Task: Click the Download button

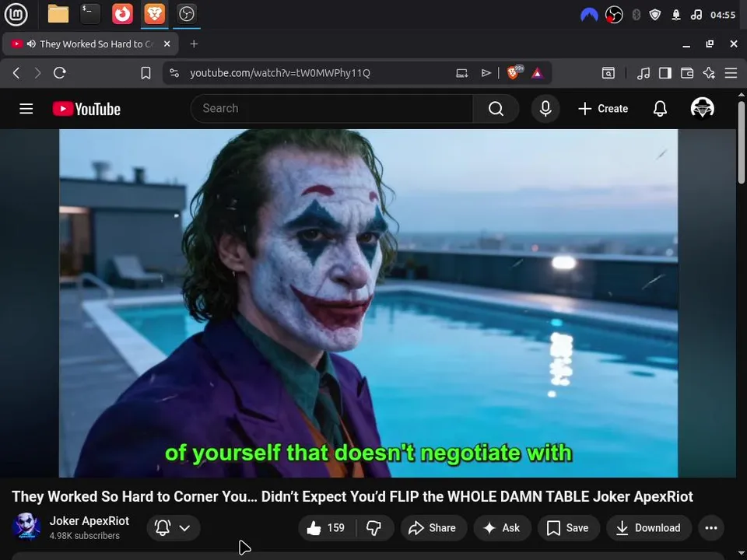Action: [648, 527]
